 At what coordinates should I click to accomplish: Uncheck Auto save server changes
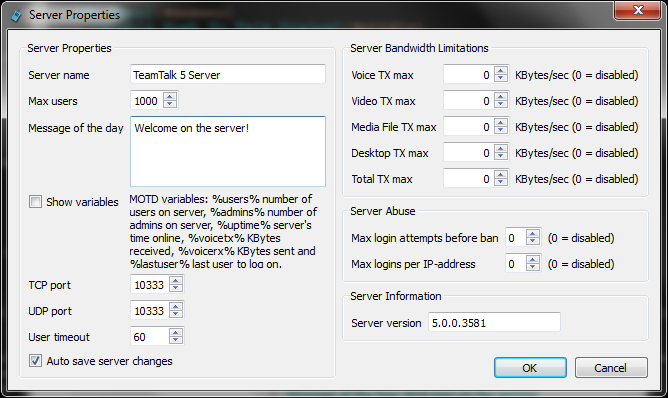pos(35,361)
